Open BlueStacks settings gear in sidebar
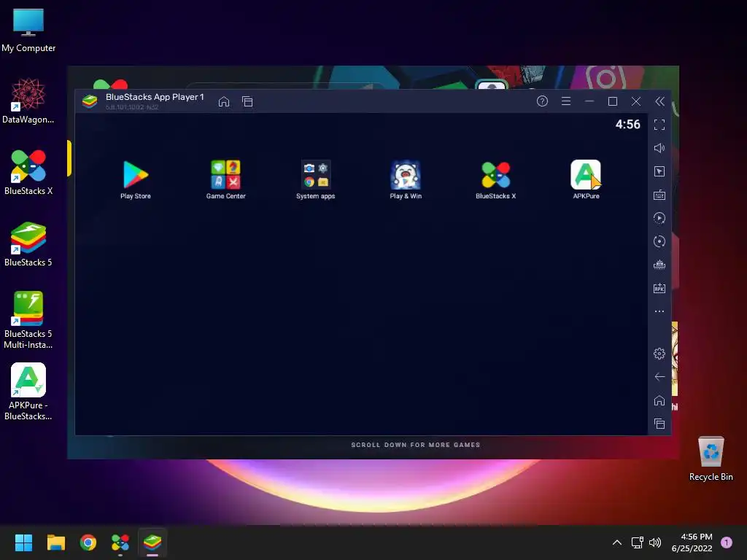The width and height of the screenshot is (747, 560). (x=659, y=354)
